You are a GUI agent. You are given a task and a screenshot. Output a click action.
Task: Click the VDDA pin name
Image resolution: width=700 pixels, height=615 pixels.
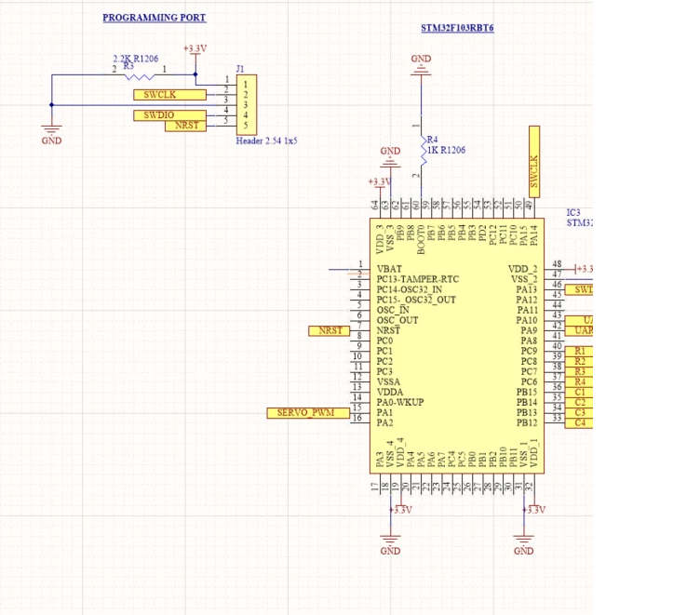pyautogui.click(x=390, y=393)
